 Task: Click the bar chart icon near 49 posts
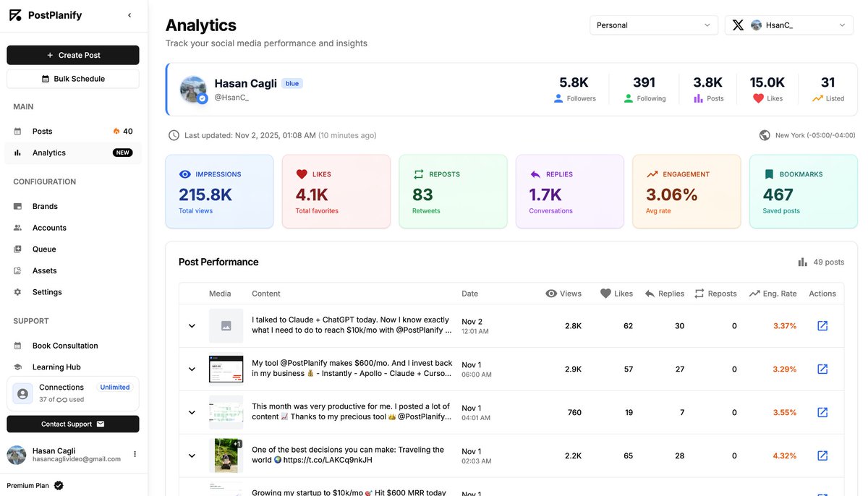tap(802, 262)
